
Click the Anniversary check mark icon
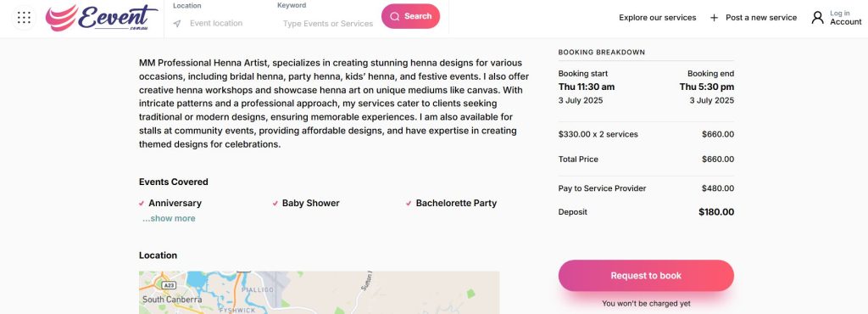tap(142, 203)
